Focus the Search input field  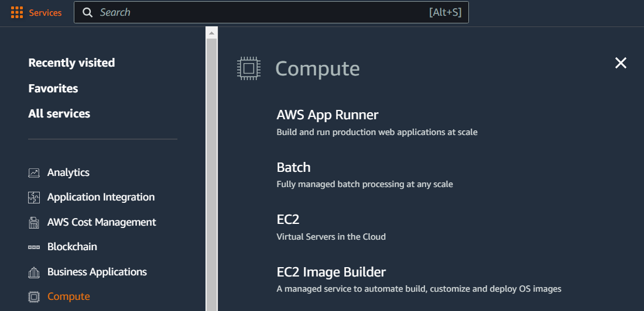pos(271,12)
